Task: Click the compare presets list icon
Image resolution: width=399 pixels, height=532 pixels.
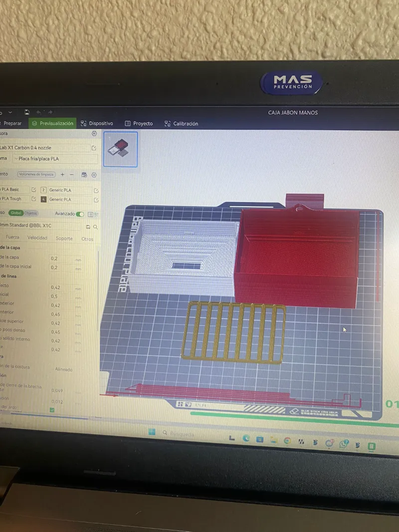Action: click(90, 215)
